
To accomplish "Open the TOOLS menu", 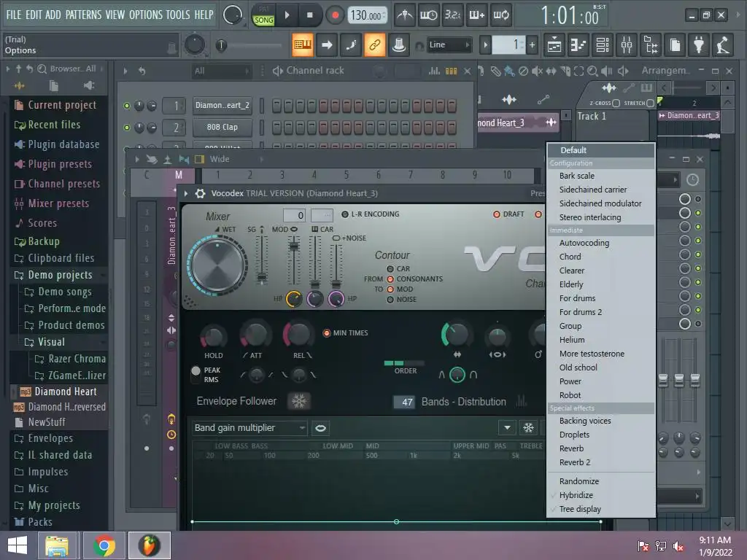I will [x=178, y=15].
